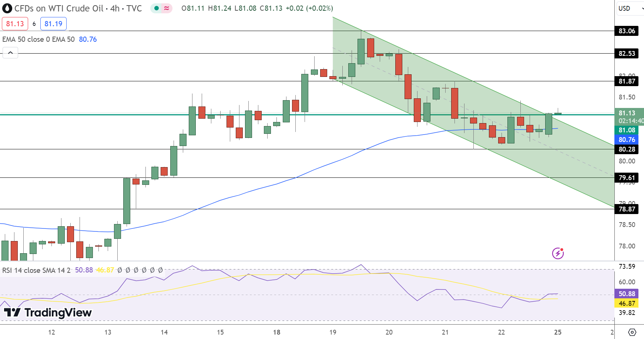Click the countdown timer on the price axis
The height and width of the screenshot is (339, 644).
pyautogui.click(x=630, y=121)
